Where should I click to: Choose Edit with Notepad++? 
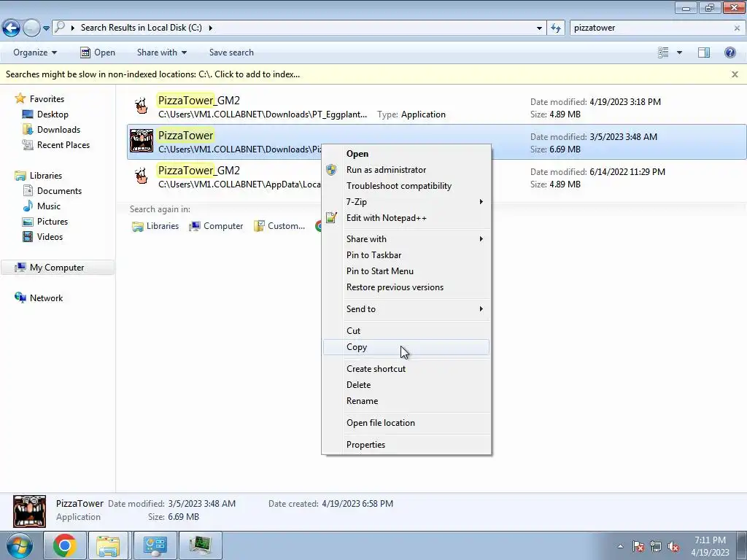(406, 218)
